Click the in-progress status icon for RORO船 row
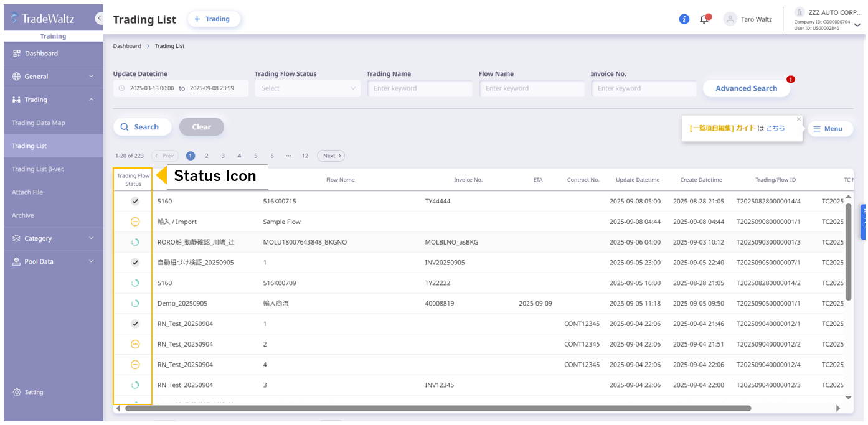Image resolution: width=868 pixels, height=425 pixels. tap(135, 242)
